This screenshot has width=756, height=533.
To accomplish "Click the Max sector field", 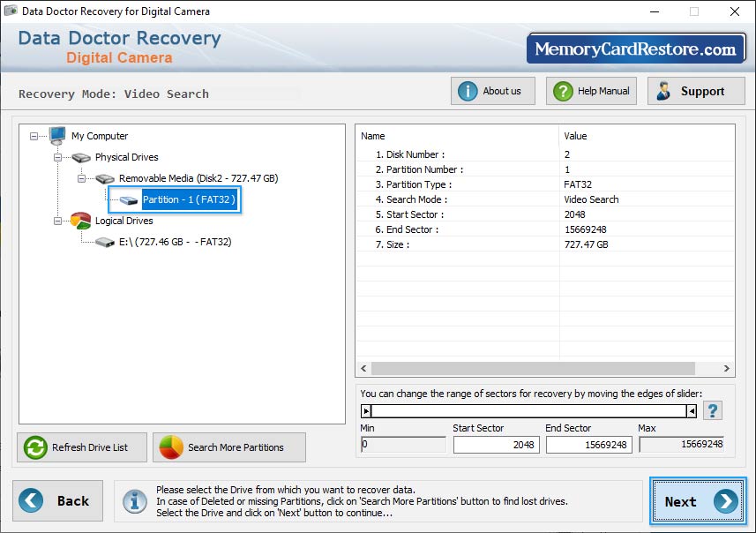I will pos(681,444).
